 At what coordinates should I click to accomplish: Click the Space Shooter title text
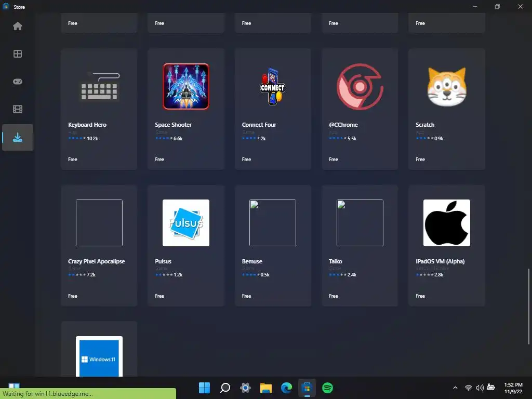point(174,125)
